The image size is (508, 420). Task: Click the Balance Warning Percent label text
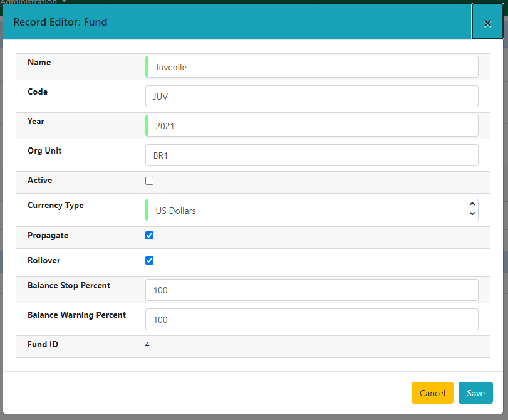[77, 315]
